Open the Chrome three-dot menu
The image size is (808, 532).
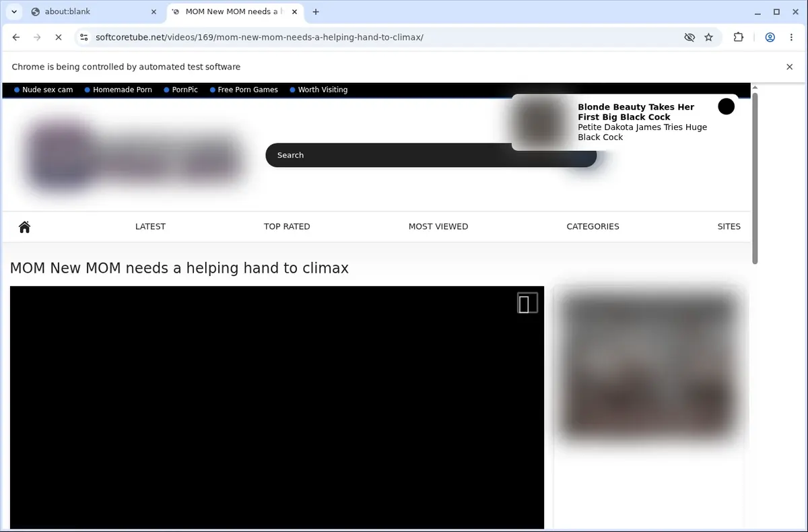pos(791,37)
